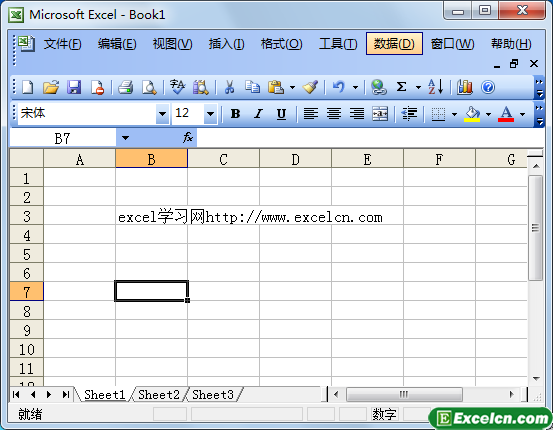Merge and center cells
The image size is (553, 430).
(x=380, y=114)
